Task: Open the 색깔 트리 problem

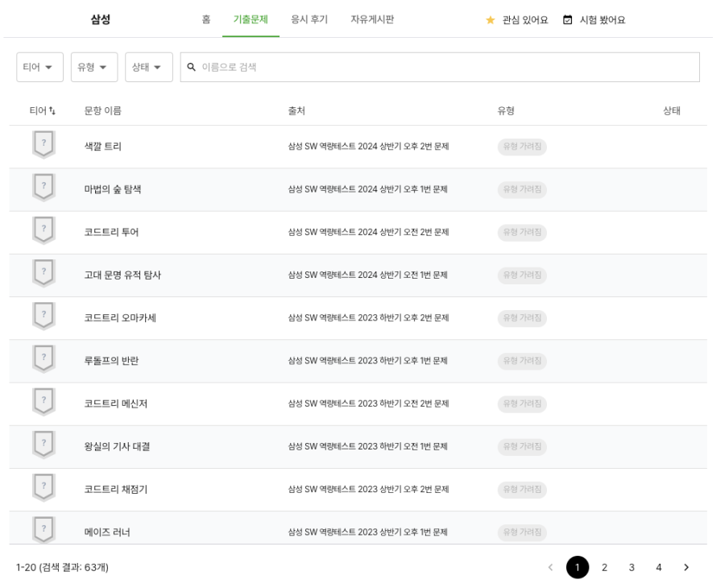Action: pos(102,147)
